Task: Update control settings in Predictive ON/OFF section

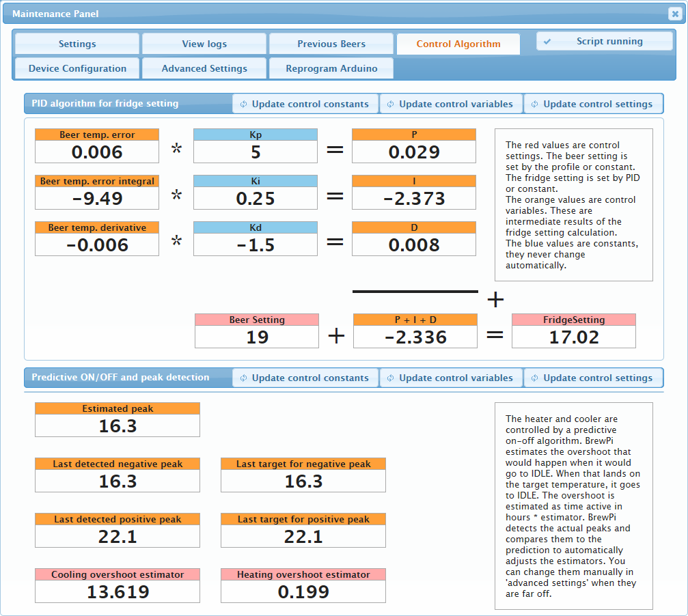Action: coord(592,378)
